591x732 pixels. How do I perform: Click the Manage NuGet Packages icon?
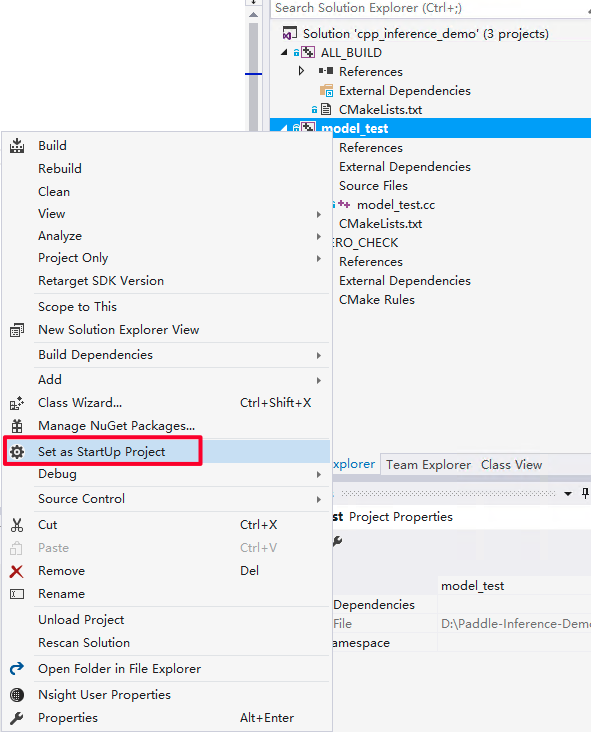[x=17, y=426]
